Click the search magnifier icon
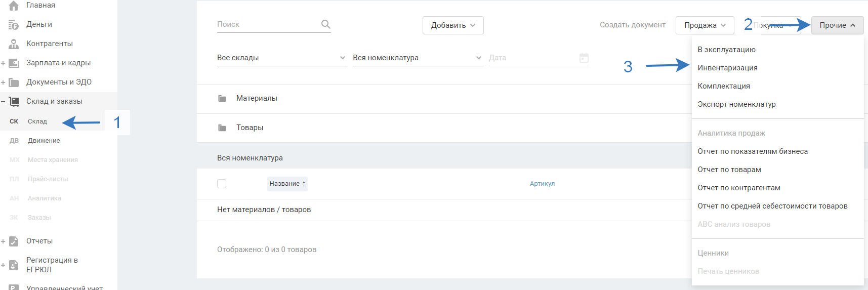 click(325, 24)
